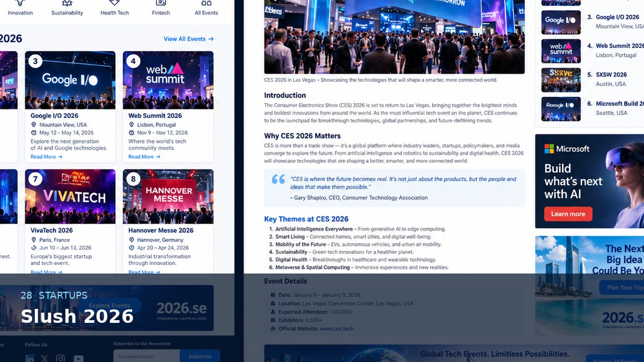Viewport: 644px width, 362px height.
Task: Focus the Your email address field
Action: tap(147, 356)
